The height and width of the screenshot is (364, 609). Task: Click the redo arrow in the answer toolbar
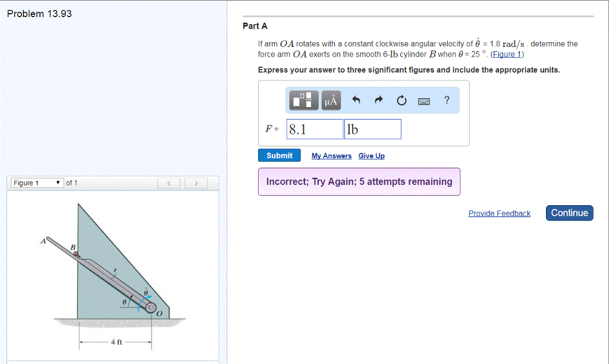(379, 100)
